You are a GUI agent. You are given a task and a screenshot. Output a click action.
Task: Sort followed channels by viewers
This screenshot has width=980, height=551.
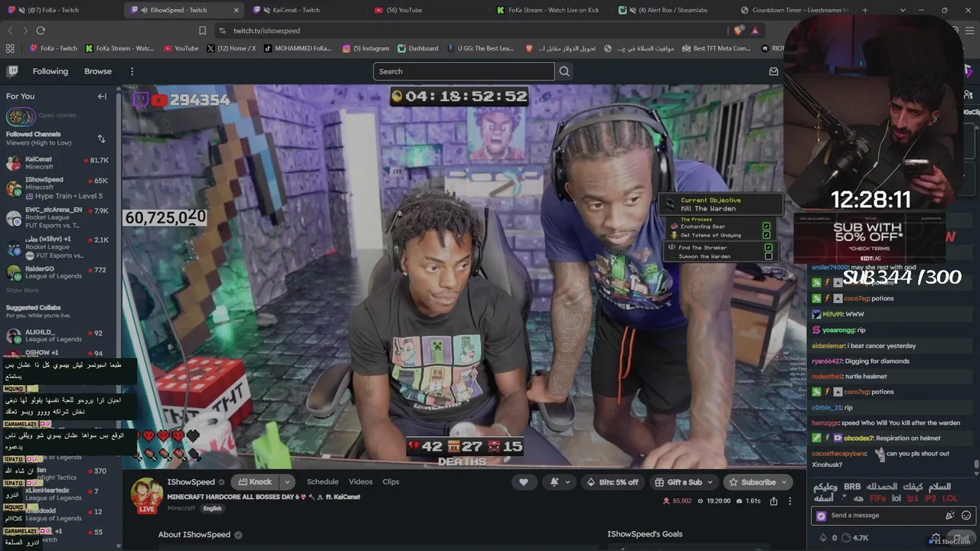tap(101, 139)
